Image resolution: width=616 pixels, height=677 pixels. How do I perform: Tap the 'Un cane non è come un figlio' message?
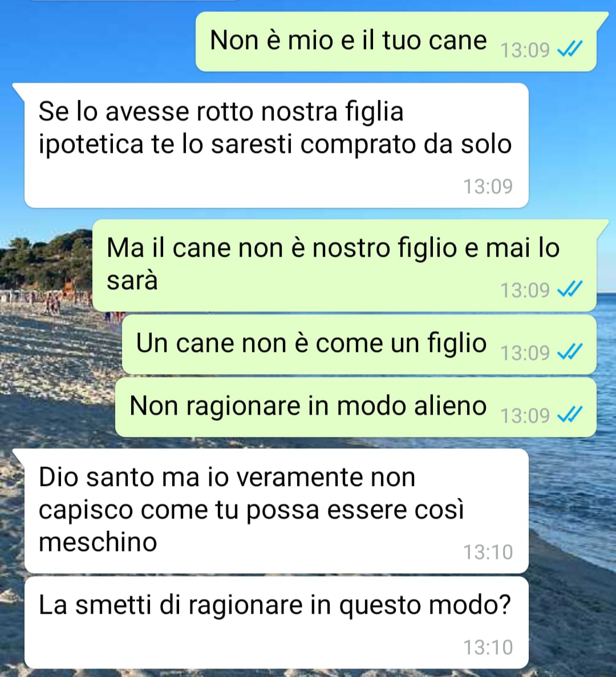[x=359, y=344]
